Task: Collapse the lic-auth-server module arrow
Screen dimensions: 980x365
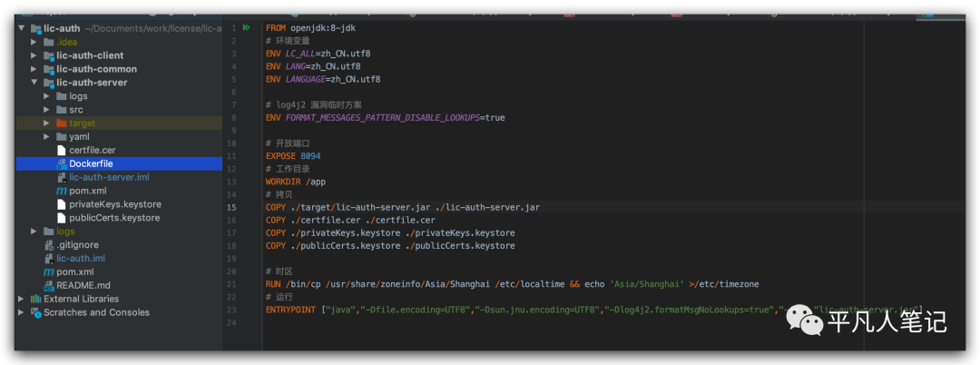Action: coord(34,83)
